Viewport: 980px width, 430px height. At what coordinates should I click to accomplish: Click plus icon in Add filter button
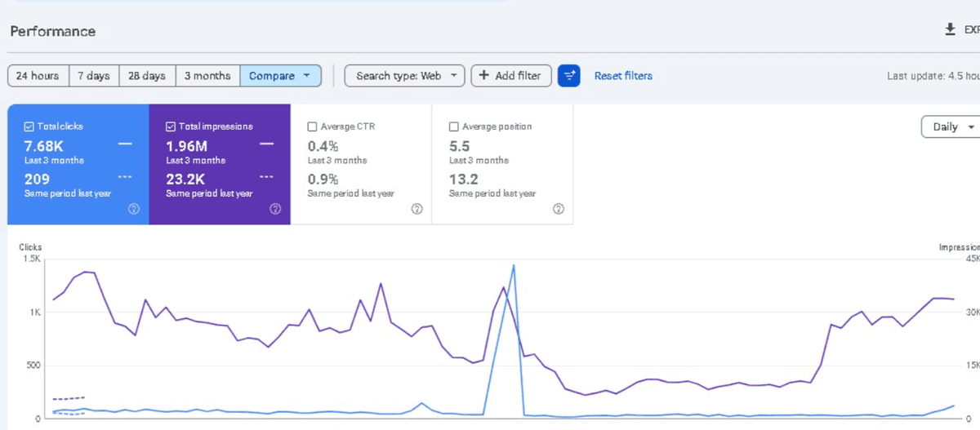(483, 76)
